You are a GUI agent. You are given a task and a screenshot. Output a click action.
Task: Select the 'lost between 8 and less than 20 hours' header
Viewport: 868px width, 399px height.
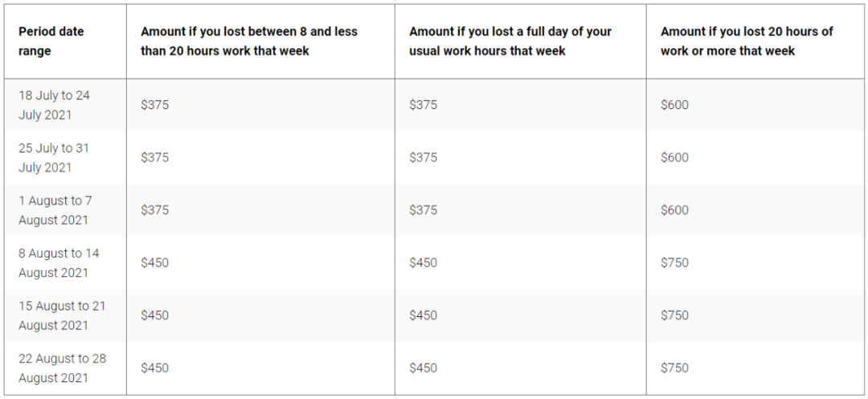click(x=249, y=42)
